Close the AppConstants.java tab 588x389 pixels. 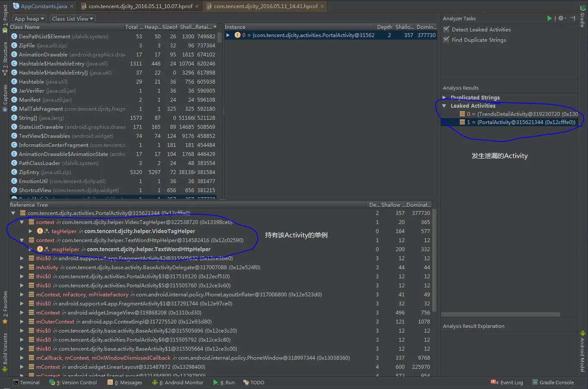pos(71,6)
